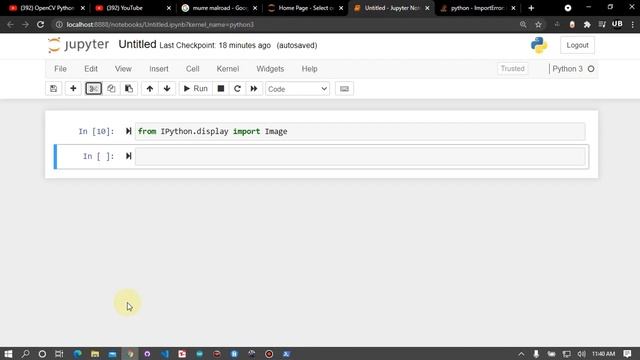Go back in browser history
The width and height of the screenshot is (640, 360).
pos(10,24)
